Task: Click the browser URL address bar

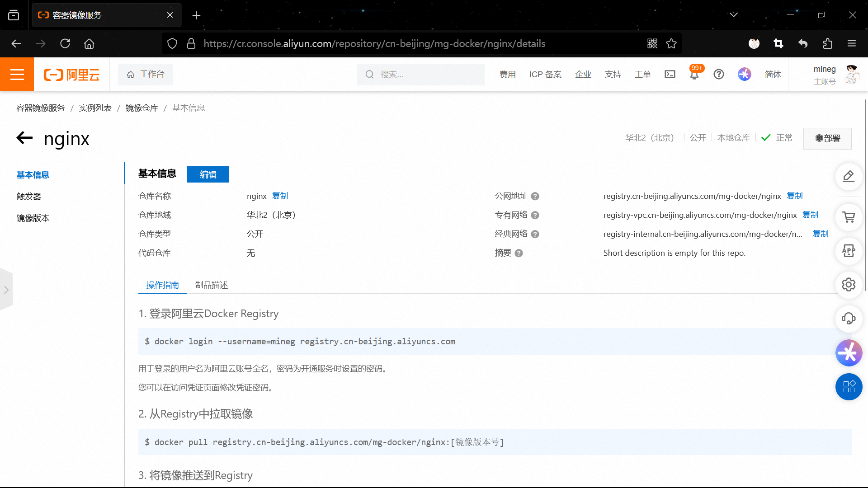Action: (420, 43)
